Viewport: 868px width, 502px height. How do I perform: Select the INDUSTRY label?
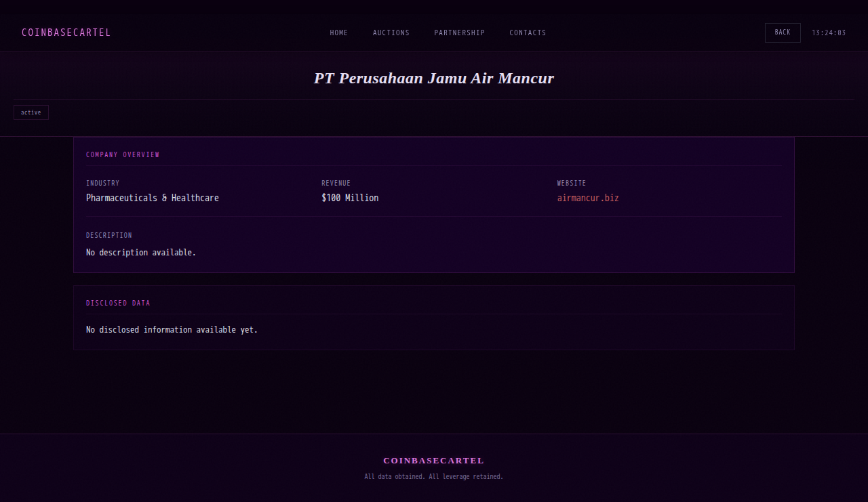pos(102,183)
